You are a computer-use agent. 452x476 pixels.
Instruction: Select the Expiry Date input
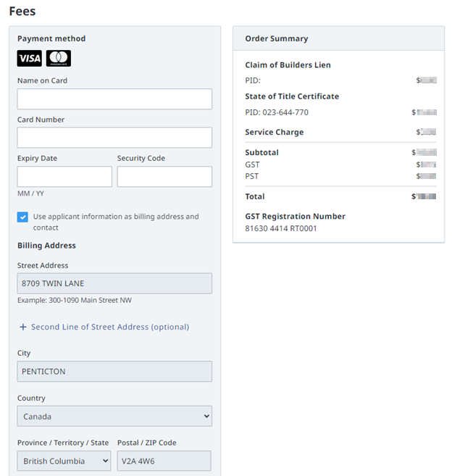[64, 177]
